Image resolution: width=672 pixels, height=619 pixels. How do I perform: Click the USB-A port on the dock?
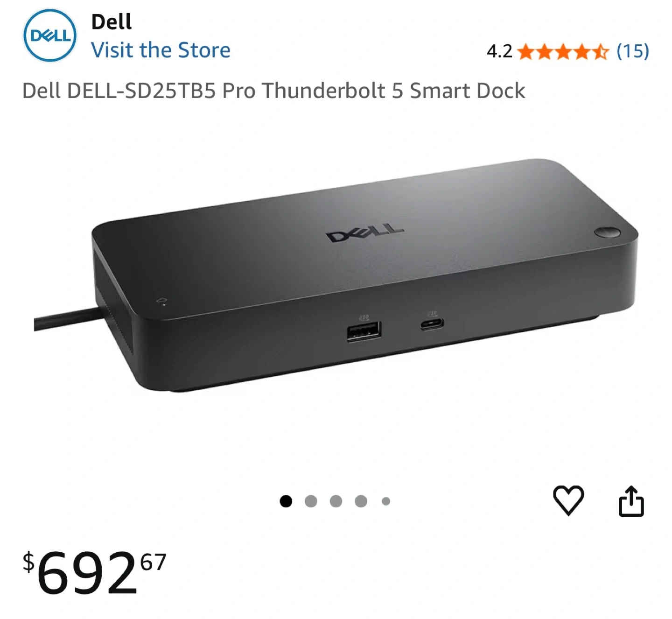tap(364, 331)
